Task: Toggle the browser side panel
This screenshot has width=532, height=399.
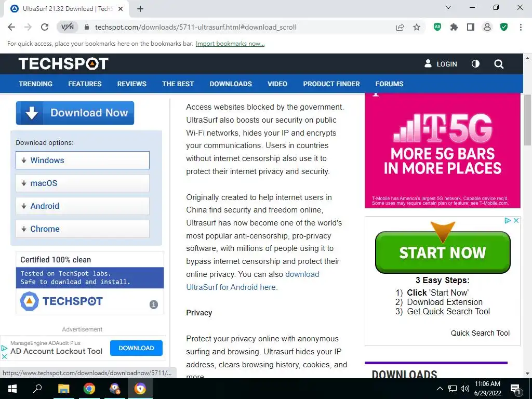Action: pyautogui.click(x=471, y=27)
